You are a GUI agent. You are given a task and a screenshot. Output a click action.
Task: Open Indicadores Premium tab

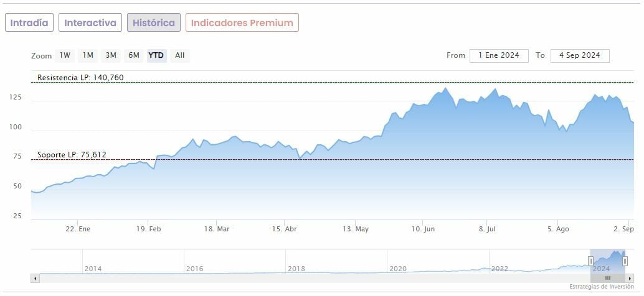click(x=242, y=22)
